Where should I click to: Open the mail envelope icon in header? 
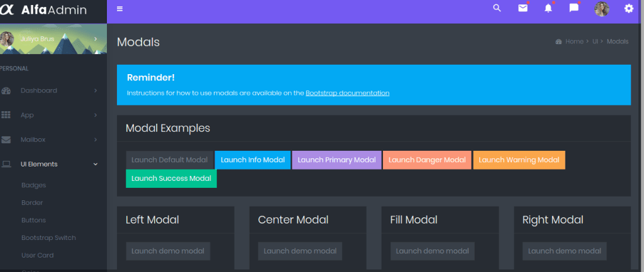[x=523, y=8]
